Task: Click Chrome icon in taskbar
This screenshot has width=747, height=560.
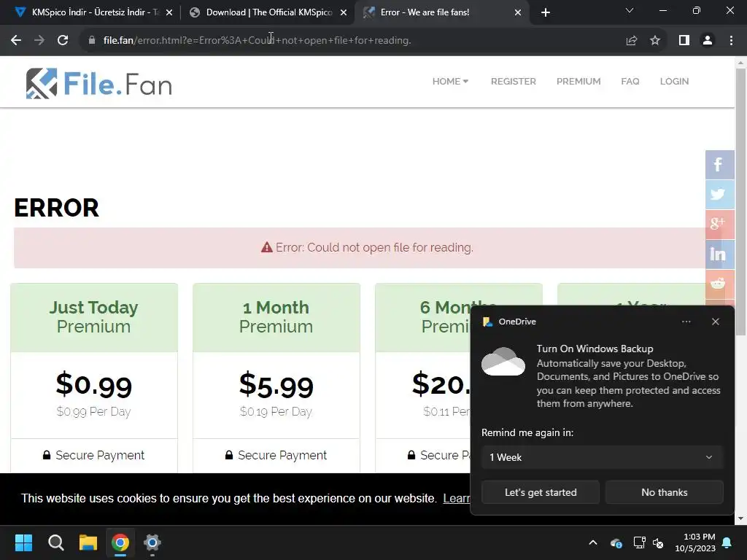Action: pos(120,542)
